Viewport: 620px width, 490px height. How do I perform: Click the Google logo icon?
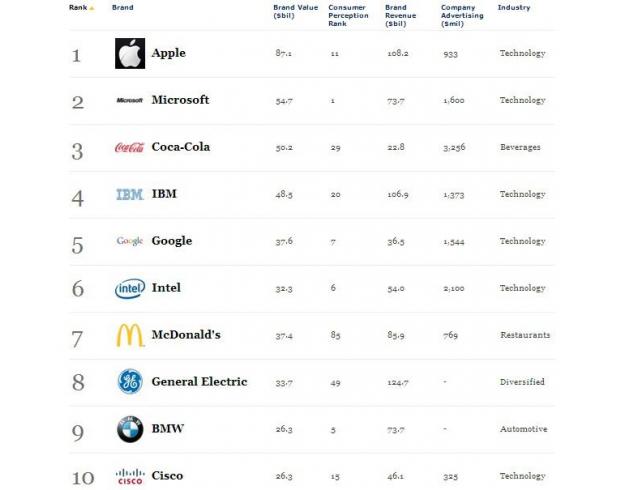pyautogui.click(x=130, y=241)
